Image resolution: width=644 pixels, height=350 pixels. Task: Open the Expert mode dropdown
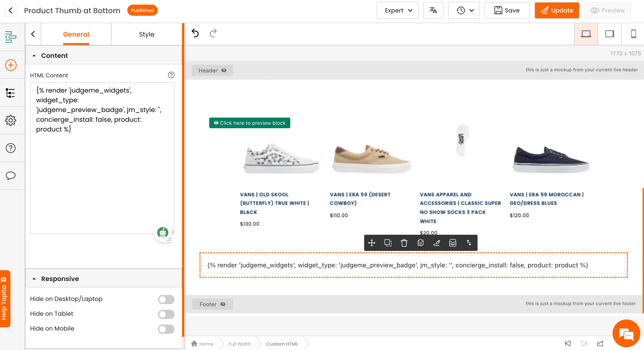click(397, 10)
